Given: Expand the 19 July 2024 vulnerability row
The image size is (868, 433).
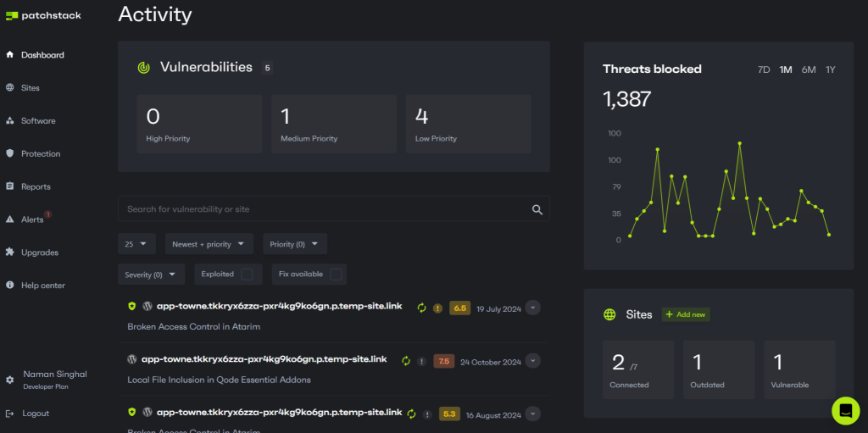Looking at the screenshot, I should point(532,308).
